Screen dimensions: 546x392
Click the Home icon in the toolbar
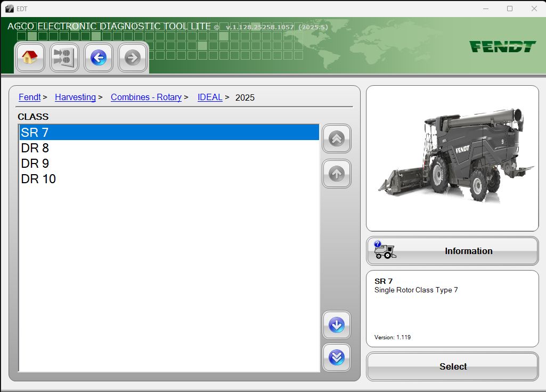[x=30, y=58]
